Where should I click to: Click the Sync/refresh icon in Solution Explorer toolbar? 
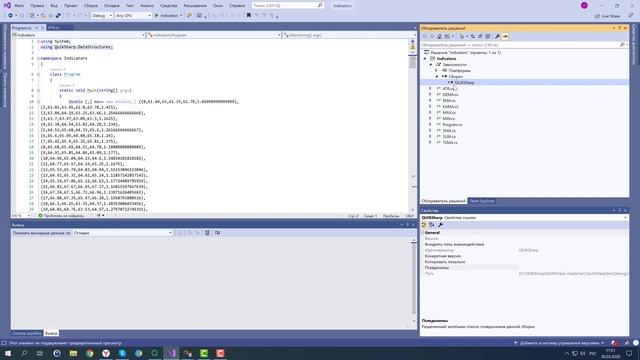[473, 36]
